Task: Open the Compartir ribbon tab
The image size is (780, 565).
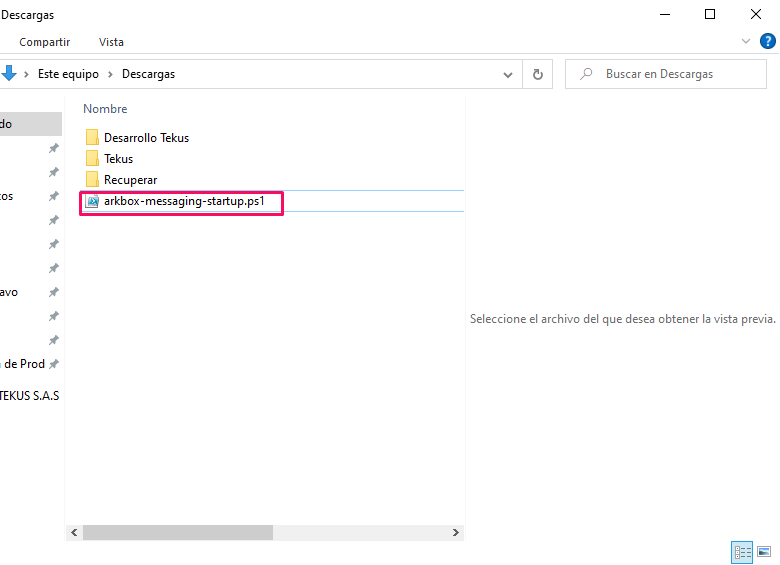Action: click(45, 42)
